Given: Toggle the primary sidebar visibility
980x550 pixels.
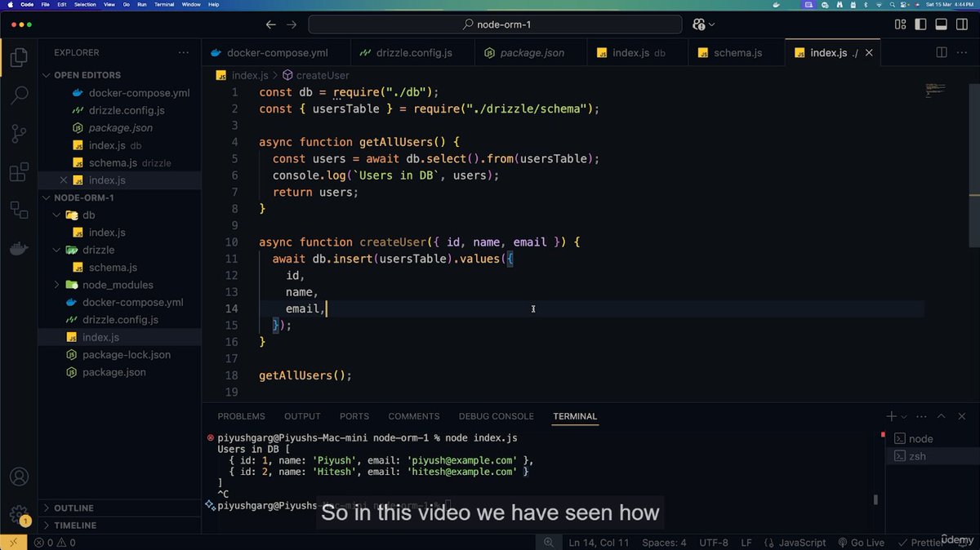Looking at the screenshot, I should pos(922,24).
